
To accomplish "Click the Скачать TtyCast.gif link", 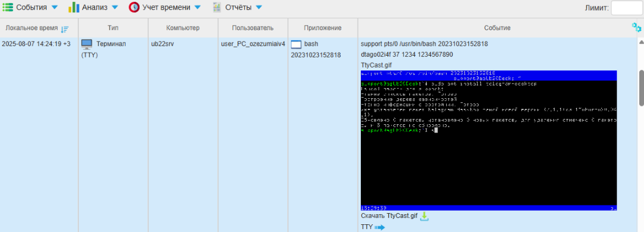I will tap(389, 216).
